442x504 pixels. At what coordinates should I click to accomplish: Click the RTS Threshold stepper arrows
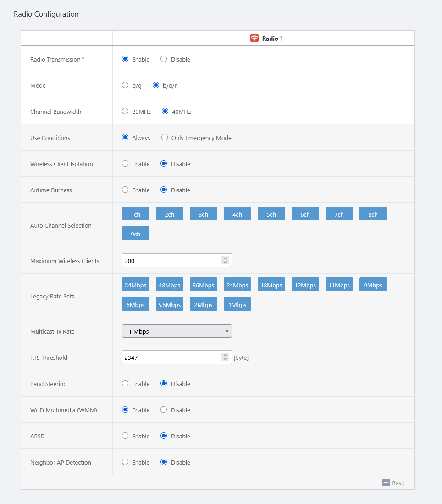[x=225, y=357]
